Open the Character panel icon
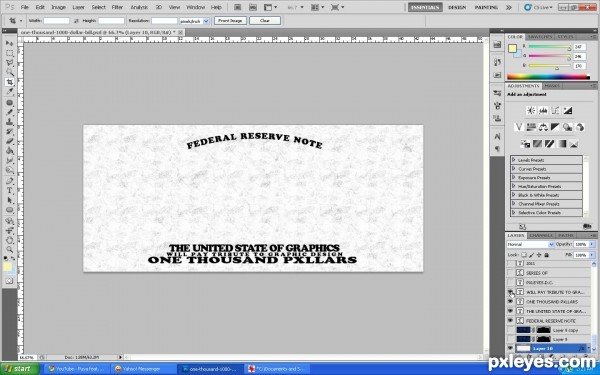Screen dimensions: 600x375 (497, 136)
